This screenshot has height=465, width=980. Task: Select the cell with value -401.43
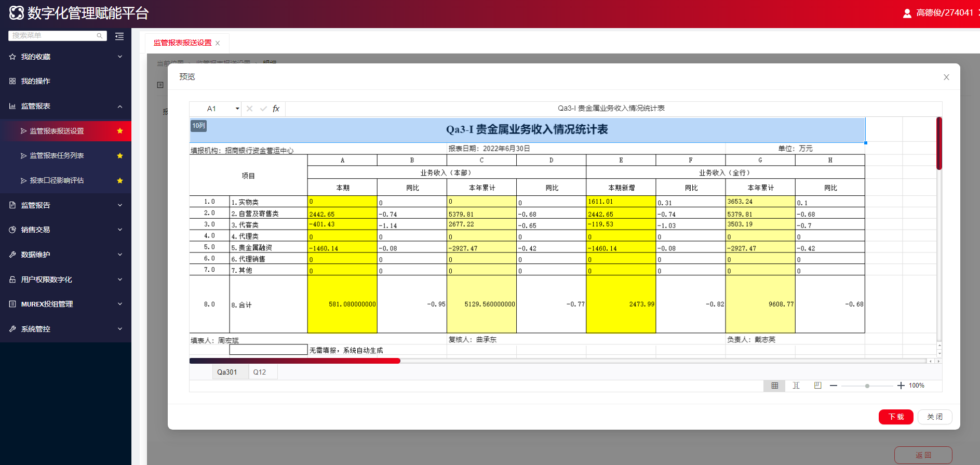342,224
